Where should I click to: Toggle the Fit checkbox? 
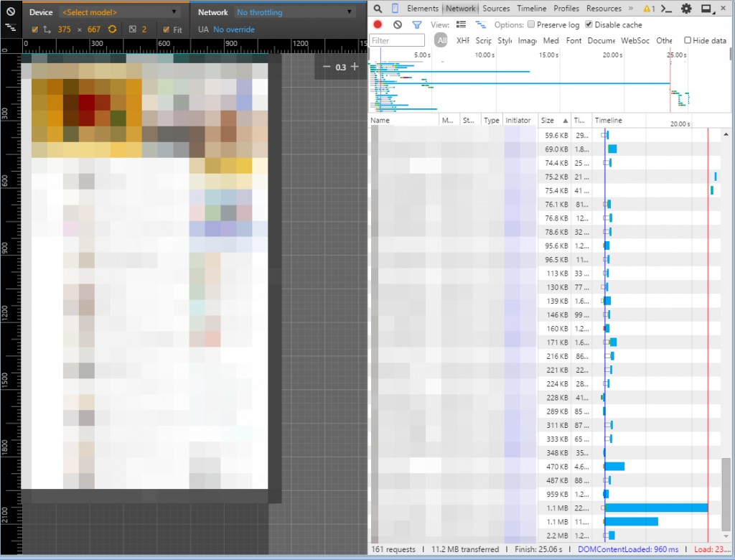click(x=167, y=29)
